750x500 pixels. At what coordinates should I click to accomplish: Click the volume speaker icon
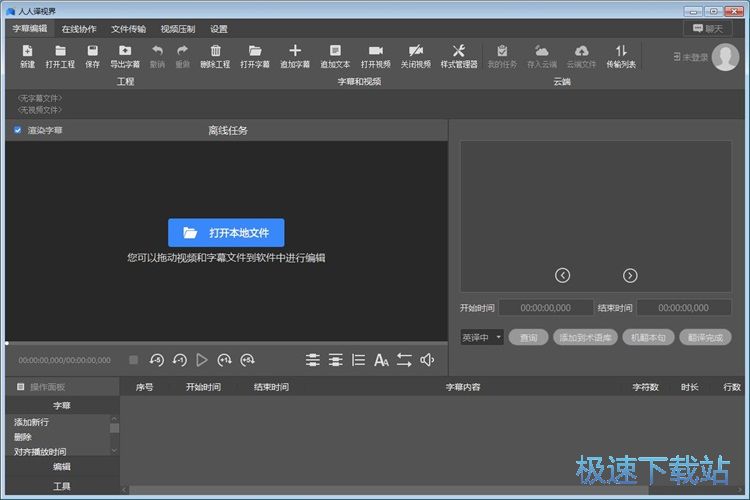427,360
